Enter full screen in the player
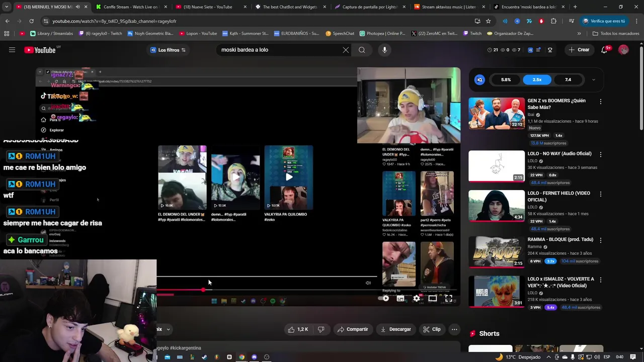Viewport: 644px width, 362px height. point(448,298)
